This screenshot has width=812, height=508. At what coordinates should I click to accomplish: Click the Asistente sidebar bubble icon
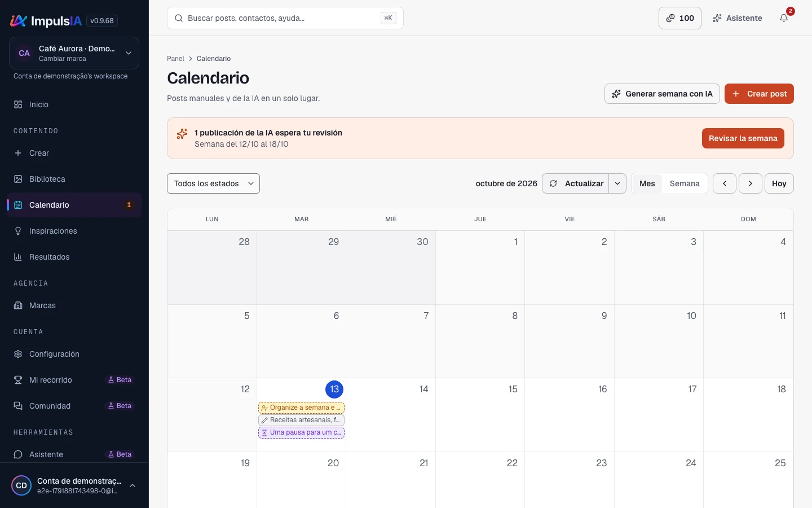pos(18,454)
